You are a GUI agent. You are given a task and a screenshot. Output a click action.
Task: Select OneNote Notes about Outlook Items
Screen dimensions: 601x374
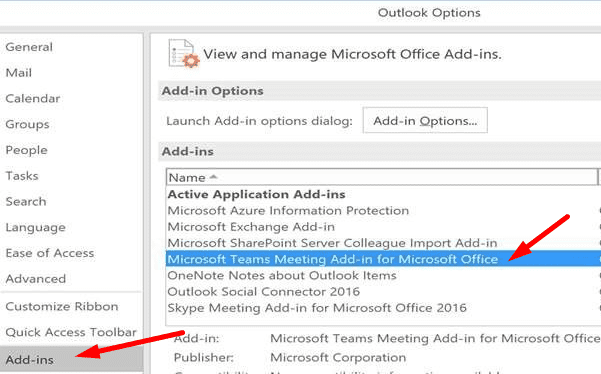point(383,276)
